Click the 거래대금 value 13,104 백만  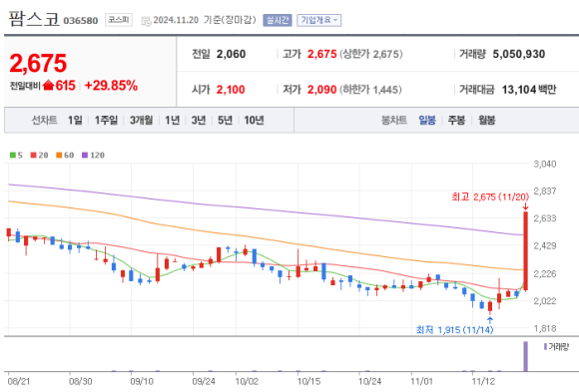(x=529, y=90)
